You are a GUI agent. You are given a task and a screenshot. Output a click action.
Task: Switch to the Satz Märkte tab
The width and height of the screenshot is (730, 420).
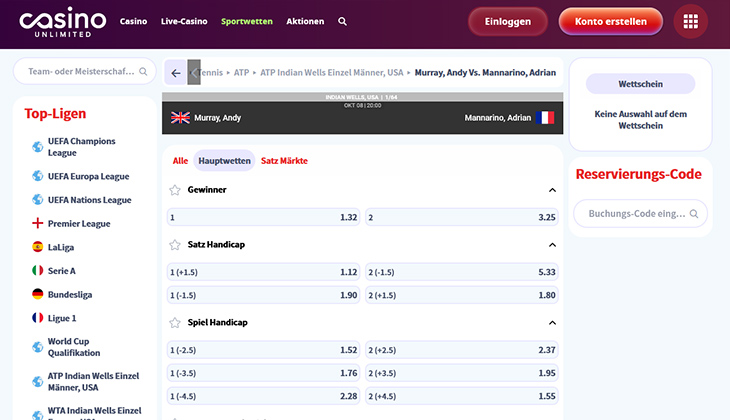pyautogui.click(x=284, y=161)
